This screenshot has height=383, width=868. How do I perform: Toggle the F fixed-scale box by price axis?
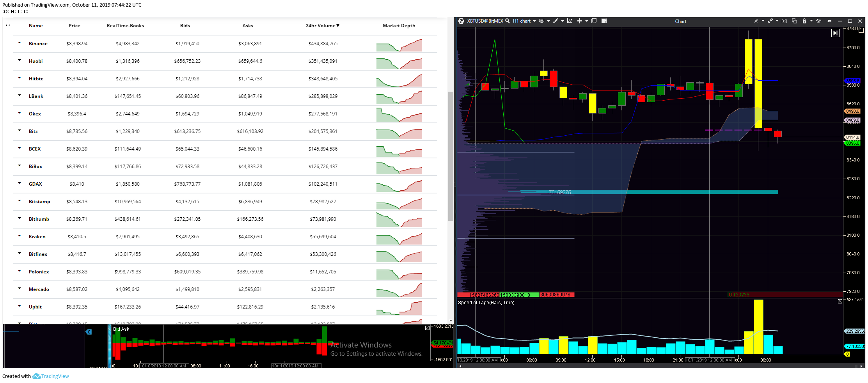[861, 30]
